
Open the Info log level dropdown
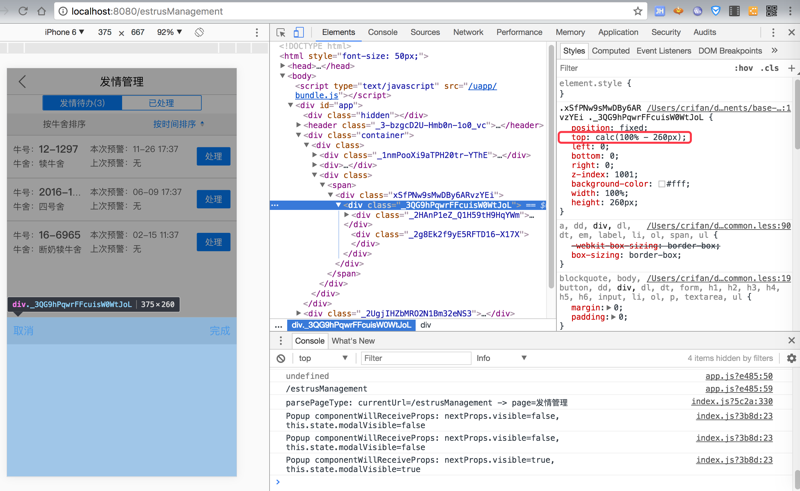[x=501, y=358]
